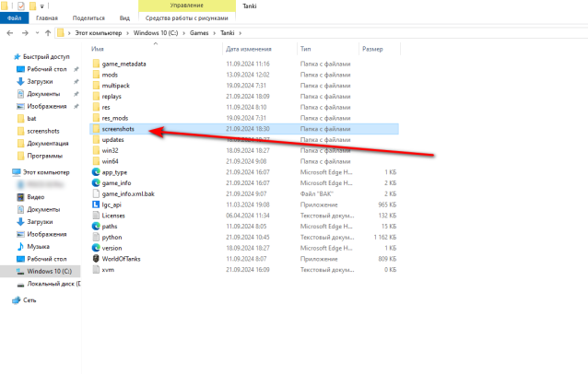Select the lgc_api application file
The height and width of the screenshot is (374, 588).
tap(113, 204)
